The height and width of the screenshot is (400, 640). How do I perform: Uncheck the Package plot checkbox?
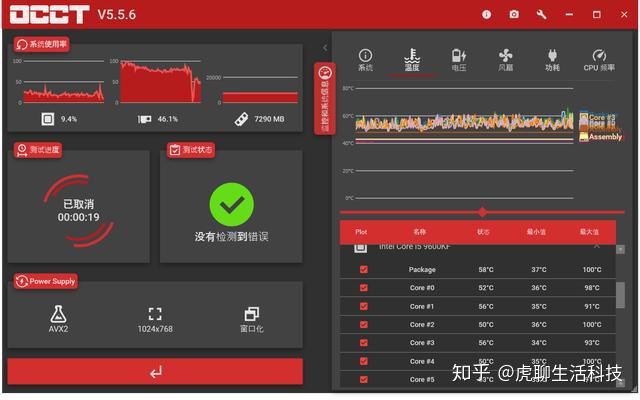coord(364,269)
